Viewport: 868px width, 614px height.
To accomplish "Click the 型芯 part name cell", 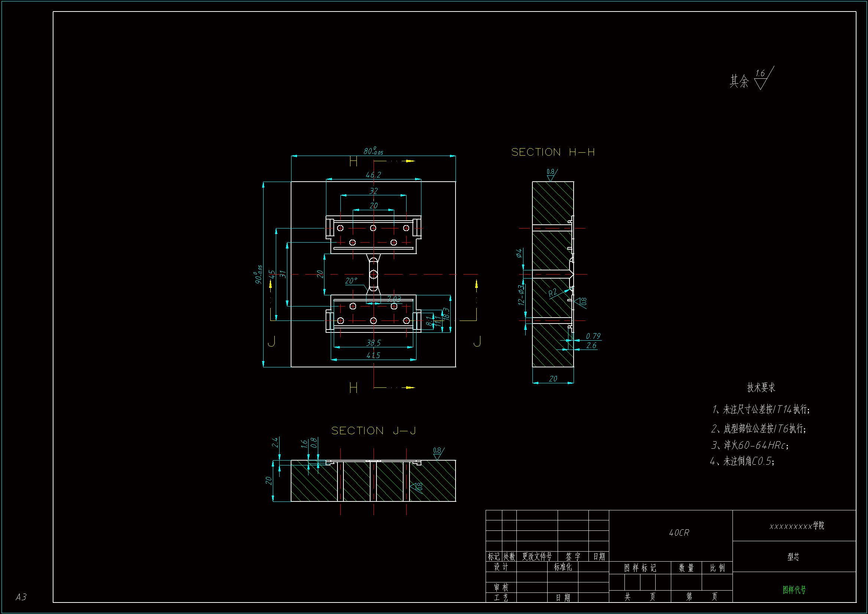I will (x=793, y=557).
